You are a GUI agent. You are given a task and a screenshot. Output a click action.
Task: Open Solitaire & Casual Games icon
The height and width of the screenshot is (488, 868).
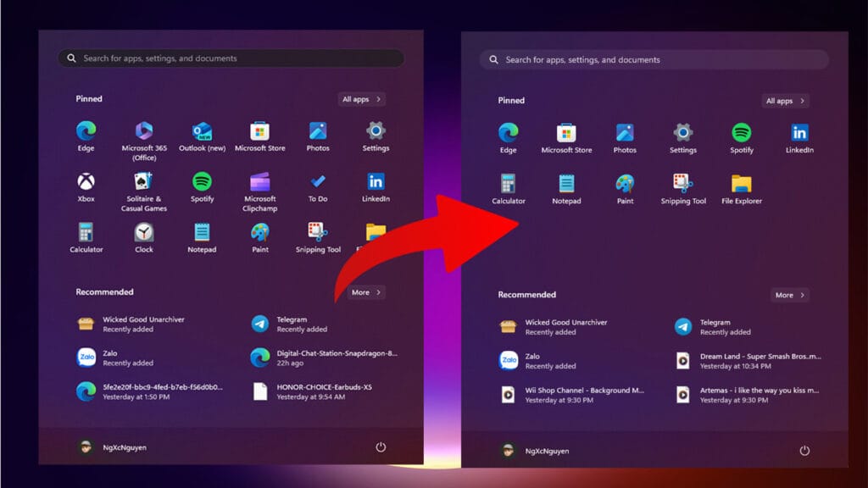pos(144,192)
